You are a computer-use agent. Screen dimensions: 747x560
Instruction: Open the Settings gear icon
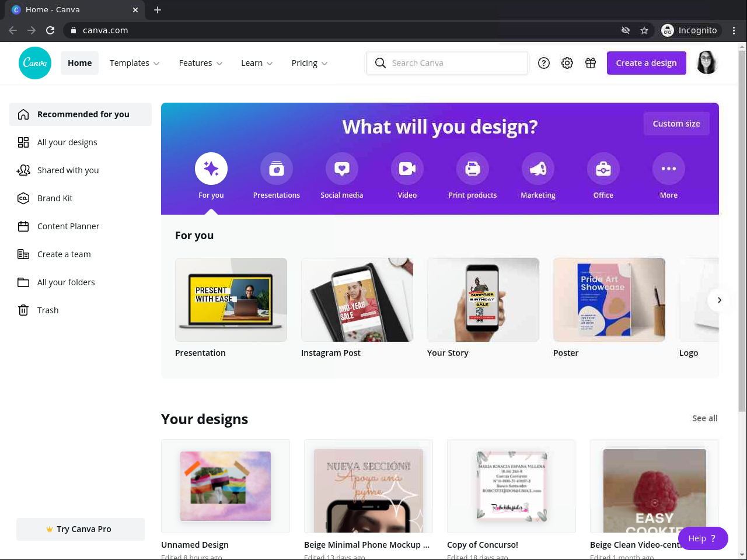pyautogui.click(x=567, y=63)
